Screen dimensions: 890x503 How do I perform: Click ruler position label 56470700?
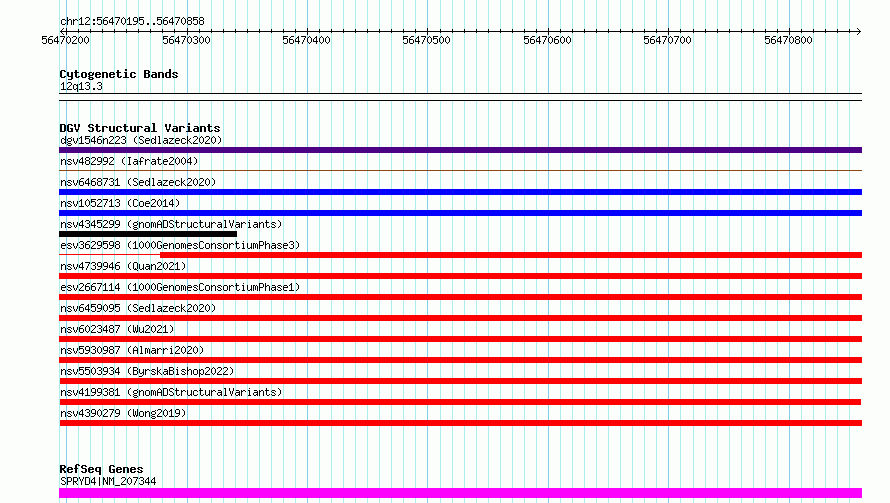668,40
